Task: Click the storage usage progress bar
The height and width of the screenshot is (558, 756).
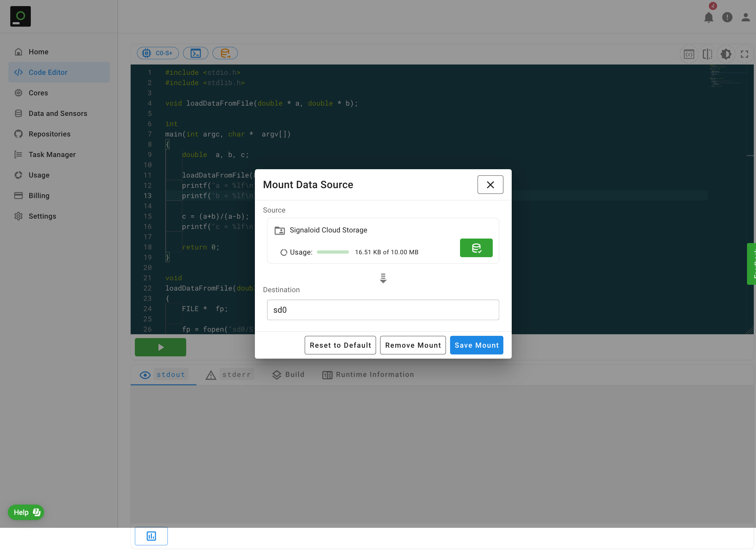Action: (333, 252)
